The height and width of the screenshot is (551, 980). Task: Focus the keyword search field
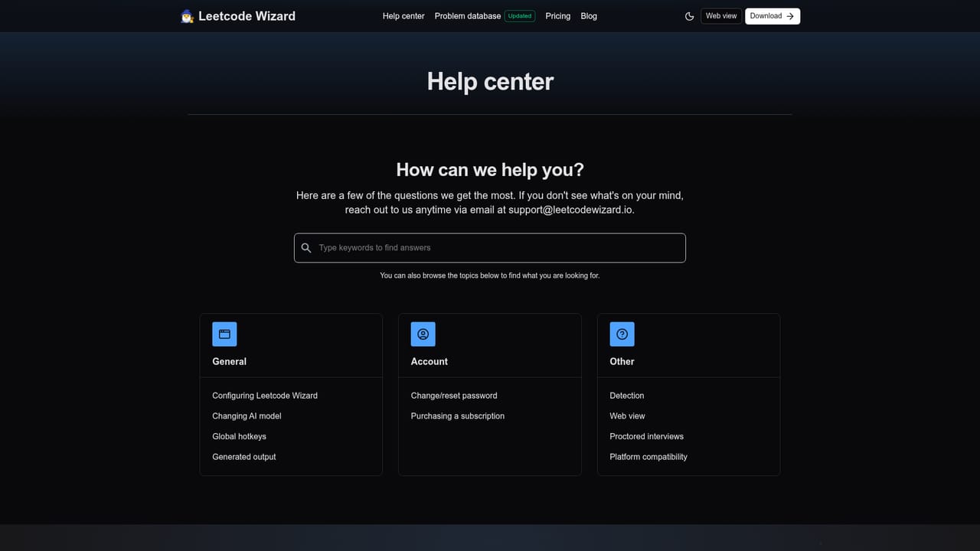point(490,248)
